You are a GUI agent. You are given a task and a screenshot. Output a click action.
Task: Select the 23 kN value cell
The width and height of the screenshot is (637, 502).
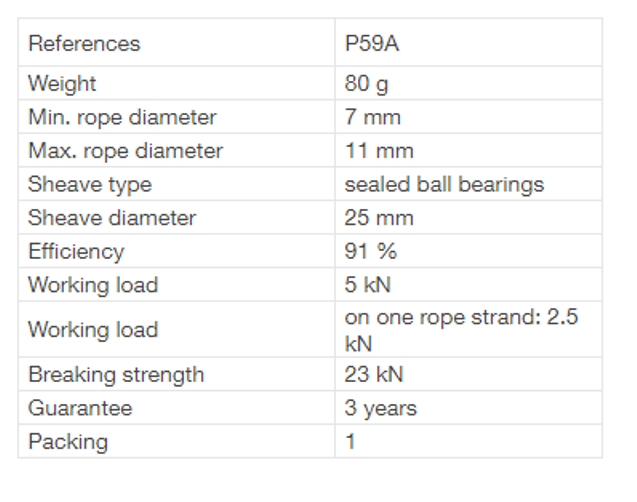(x=373, y=375)
